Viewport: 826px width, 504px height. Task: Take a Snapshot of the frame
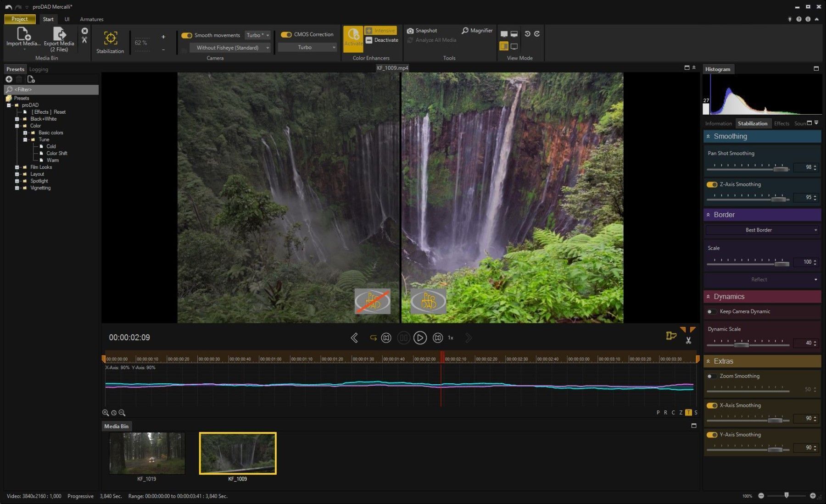point(422,31)
